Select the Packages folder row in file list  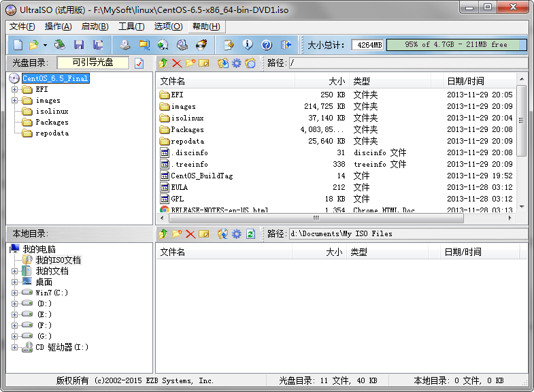click(x=337, y=130)
